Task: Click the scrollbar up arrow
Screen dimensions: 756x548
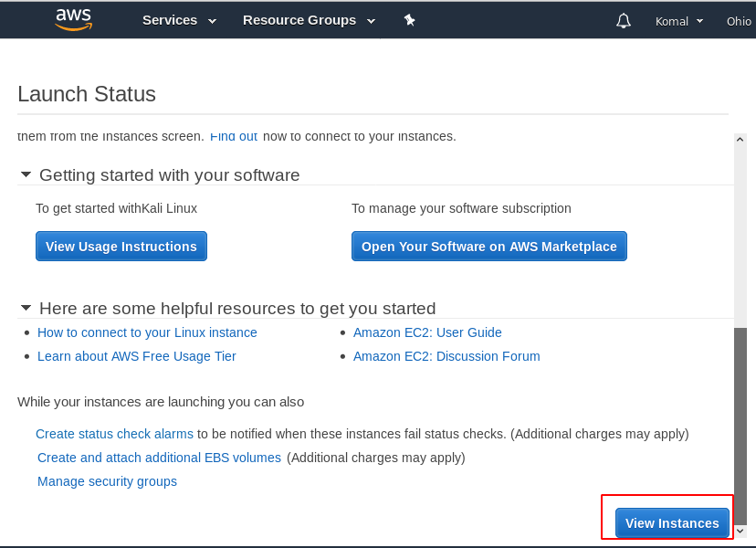Action: pyautogui.click(x=740, y=139)
